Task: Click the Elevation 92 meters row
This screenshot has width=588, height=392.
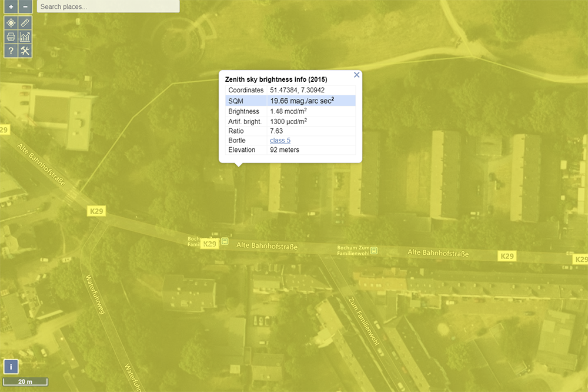Action: pos(290,150)
